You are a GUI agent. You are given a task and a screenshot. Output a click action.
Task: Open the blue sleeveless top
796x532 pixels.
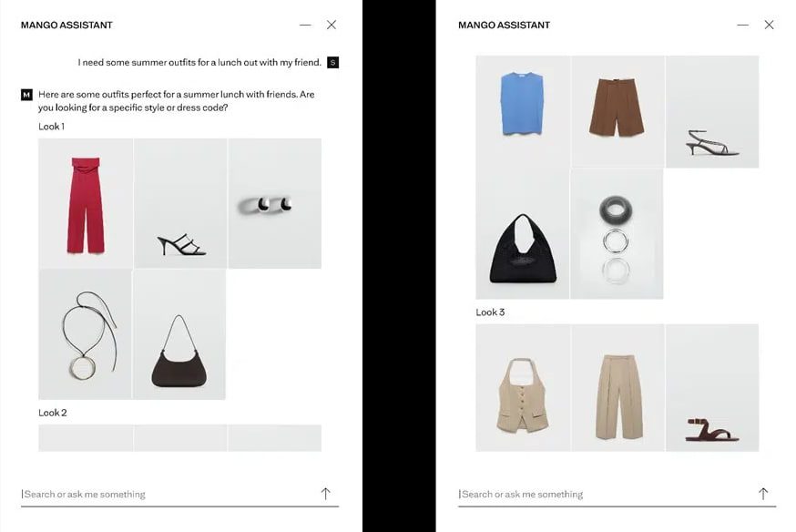(523, 112)
